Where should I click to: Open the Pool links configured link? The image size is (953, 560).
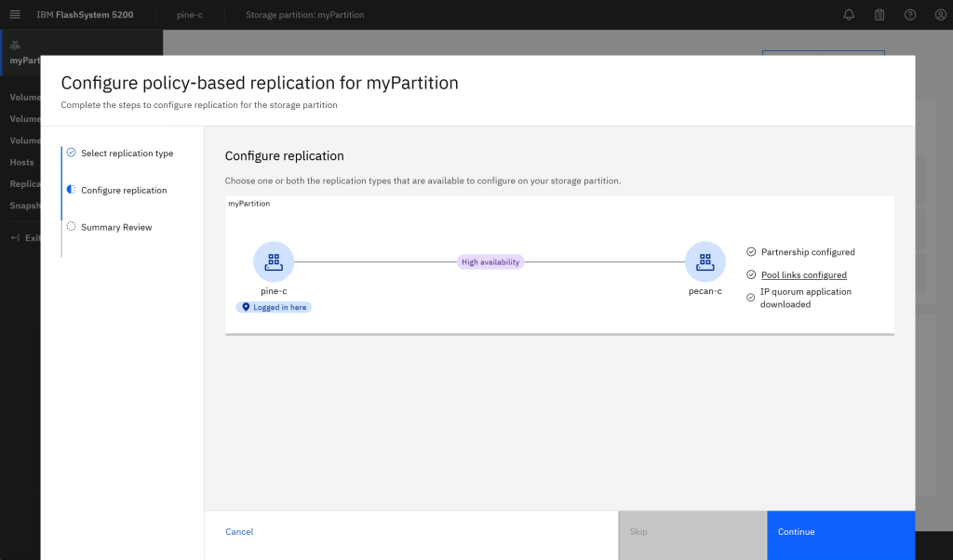[803, 275]
